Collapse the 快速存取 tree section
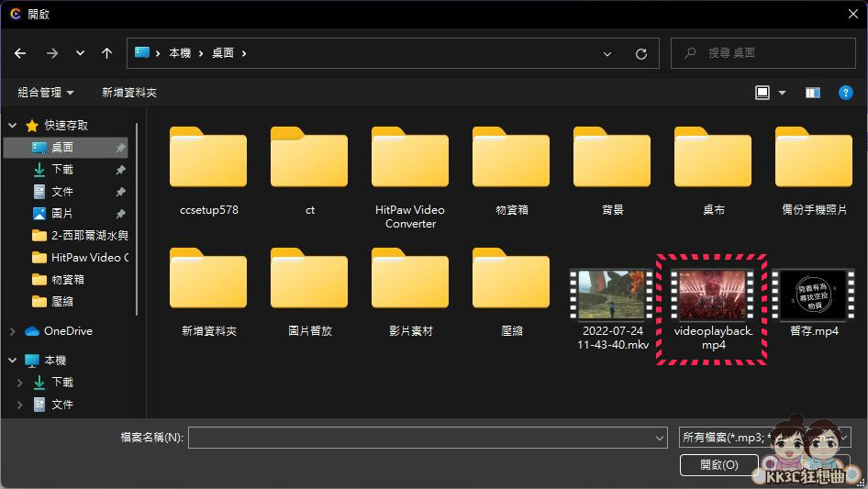This screenshot has width=868, height=489. [13, 126]
